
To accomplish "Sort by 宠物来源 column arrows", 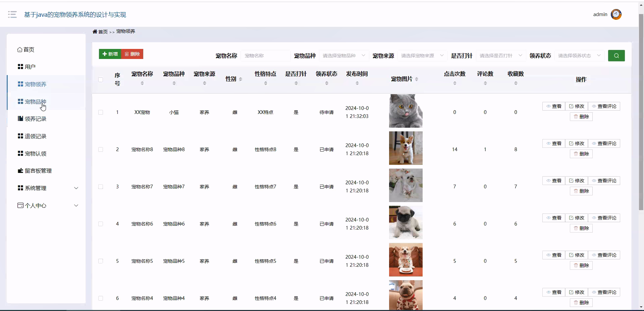I will [x=205, y=83].
